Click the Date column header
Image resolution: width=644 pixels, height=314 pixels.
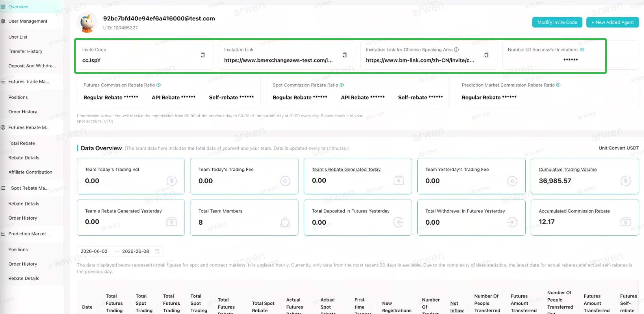pyautogui.click(x=87, y=307)
